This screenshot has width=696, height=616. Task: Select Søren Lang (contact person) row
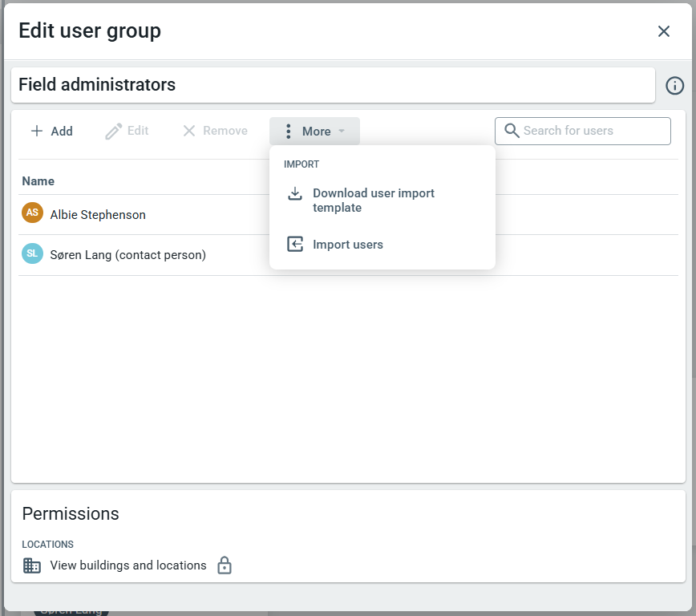[x=127, y=255]
